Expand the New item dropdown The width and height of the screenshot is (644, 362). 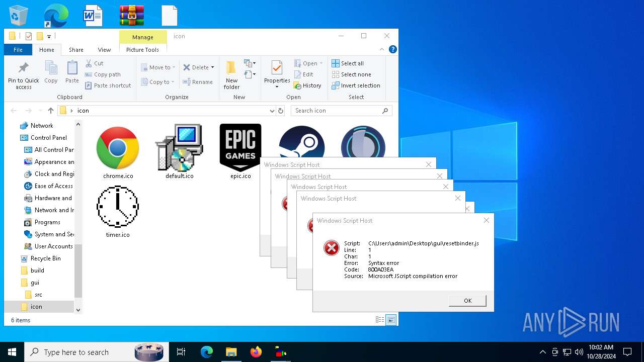pos(250,63)
